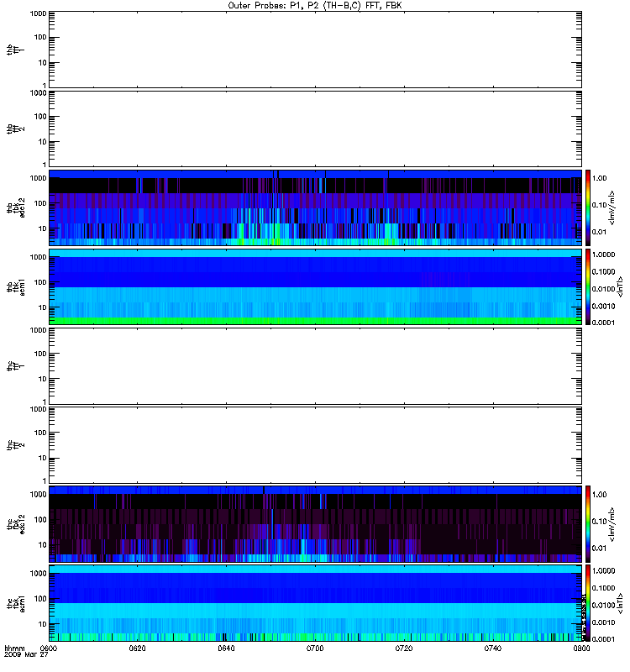Click the '0.01' tick on thc edc12 color bar
Image resolution: width=630 pixels, height=672 pixels.
tap(600, 549)
